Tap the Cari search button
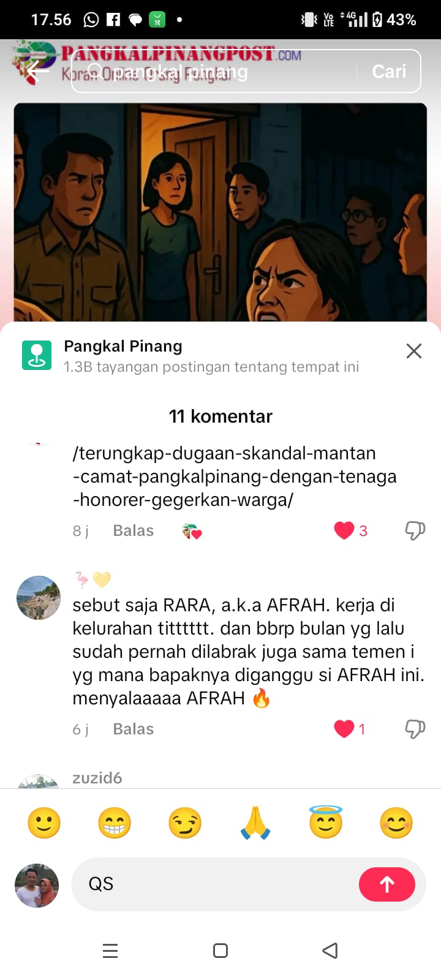The image size is (441, 980). point(389,72)
